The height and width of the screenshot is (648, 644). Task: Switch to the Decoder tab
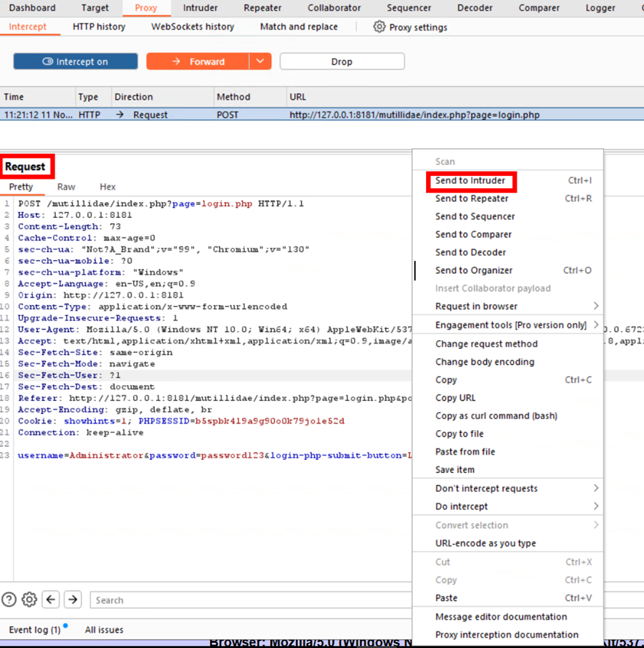click(x=475, y=8)
